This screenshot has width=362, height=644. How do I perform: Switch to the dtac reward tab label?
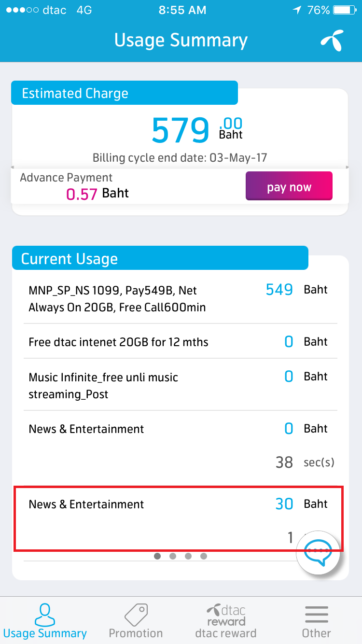point(226,633)
